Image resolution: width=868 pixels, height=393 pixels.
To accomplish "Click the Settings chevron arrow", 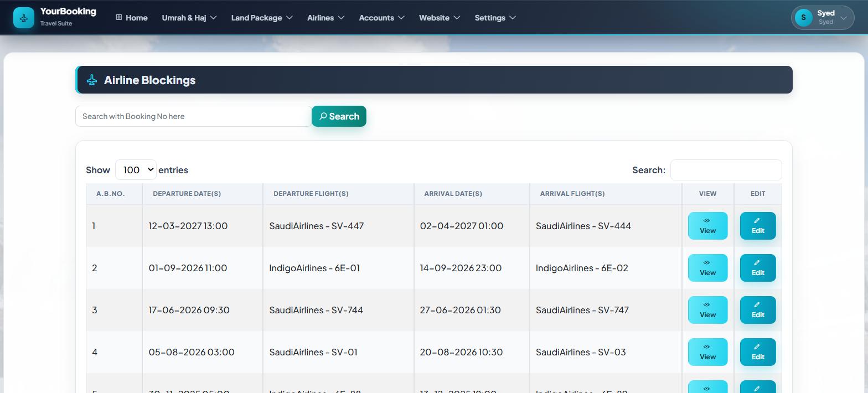I will 513,18.
